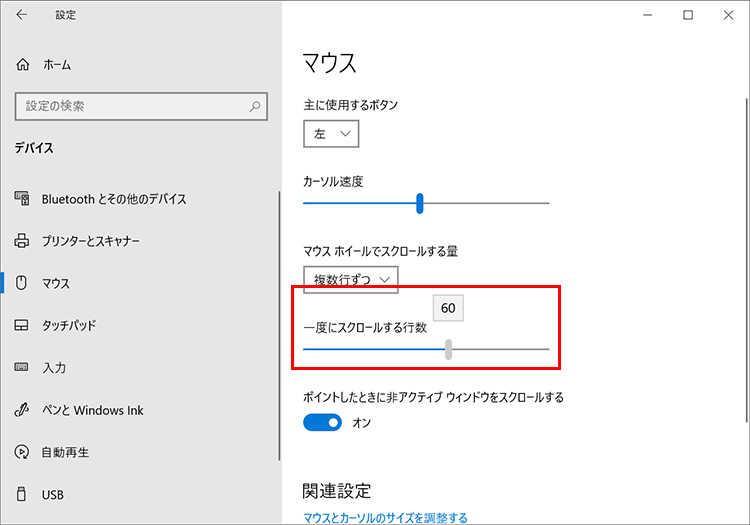Open the primary button (左) dropdown
Viewport: 750px width, 525px height.
click(x=331, y=133)
